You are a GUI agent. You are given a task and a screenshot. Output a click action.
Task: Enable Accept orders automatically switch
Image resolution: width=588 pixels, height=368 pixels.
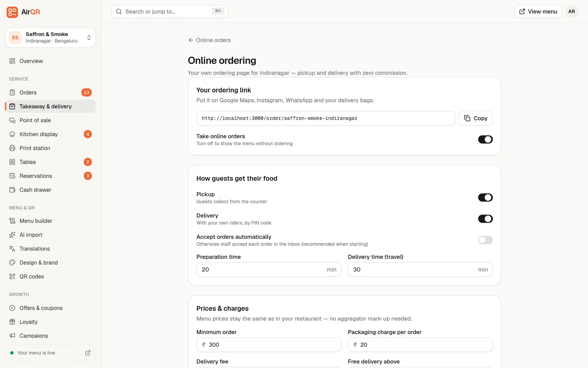(x=485, y=240)
